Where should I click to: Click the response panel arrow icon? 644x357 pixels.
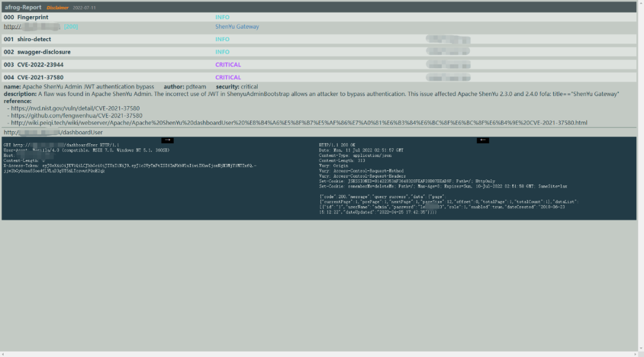pyautogui.click(x=482, y=140)
